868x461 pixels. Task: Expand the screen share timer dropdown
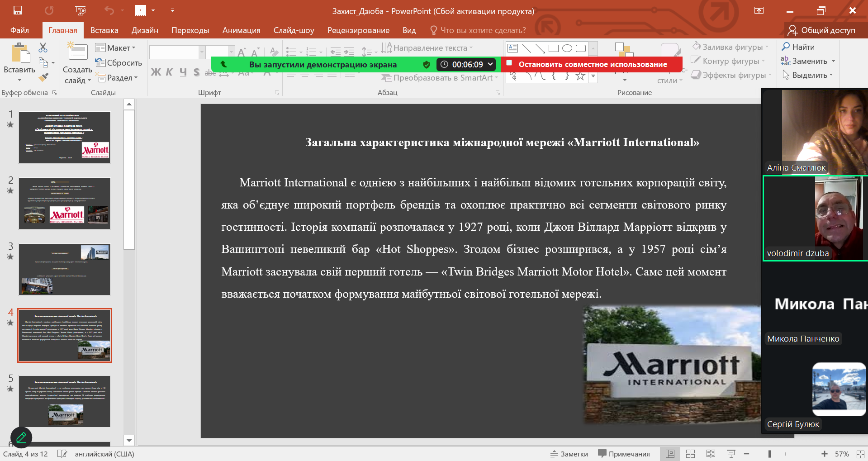tap(490, 64)
